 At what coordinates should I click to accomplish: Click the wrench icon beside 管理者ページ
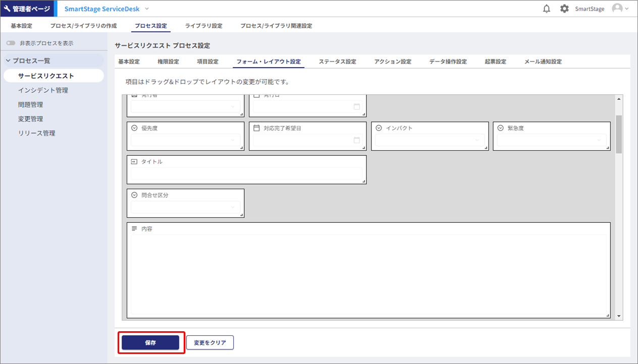pos(8,9)
